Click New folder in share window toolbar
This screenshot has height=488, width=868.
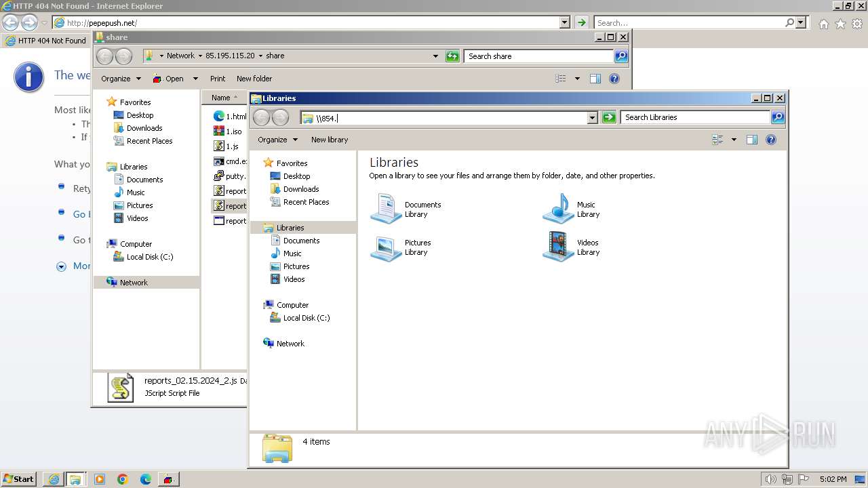254,79
